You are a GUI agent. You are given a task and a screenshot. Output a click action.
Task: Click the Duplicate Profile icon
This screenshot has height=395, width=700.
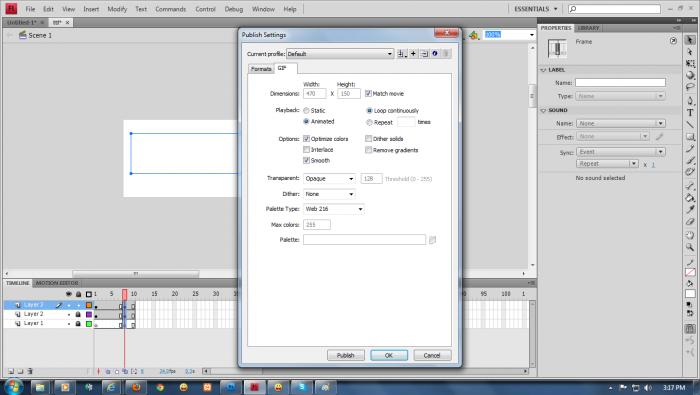tap(424, 54)
